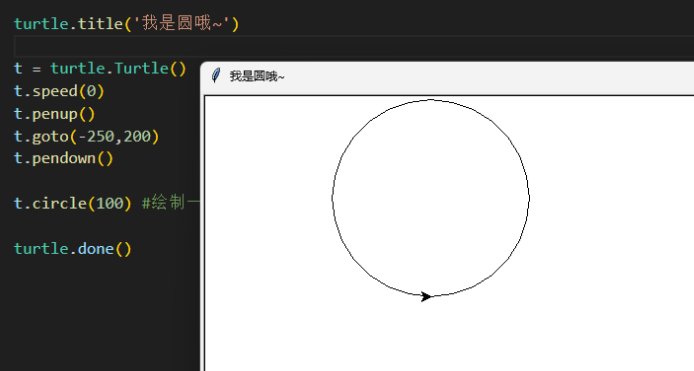This screenshot has height=371, width=694.
Task: Click the code line t.speed(0)
Action: [59, 91]
